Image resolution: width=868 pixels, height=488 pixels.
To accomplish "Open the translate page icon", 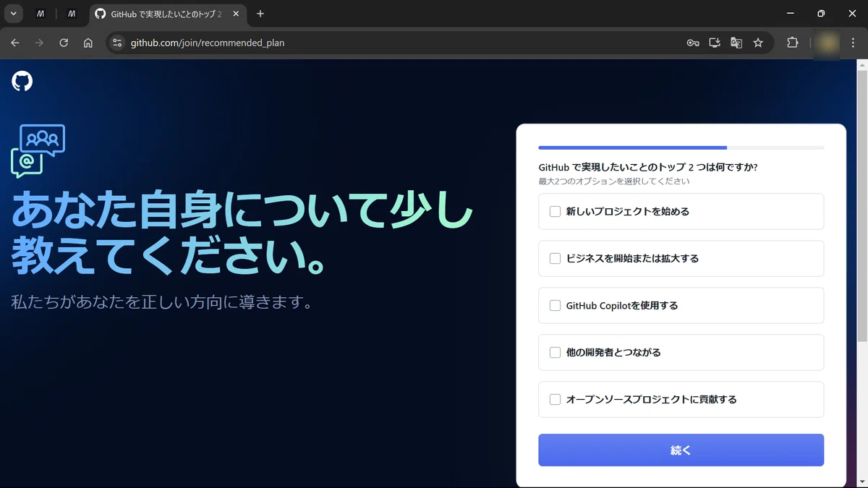I will (736, 43).
